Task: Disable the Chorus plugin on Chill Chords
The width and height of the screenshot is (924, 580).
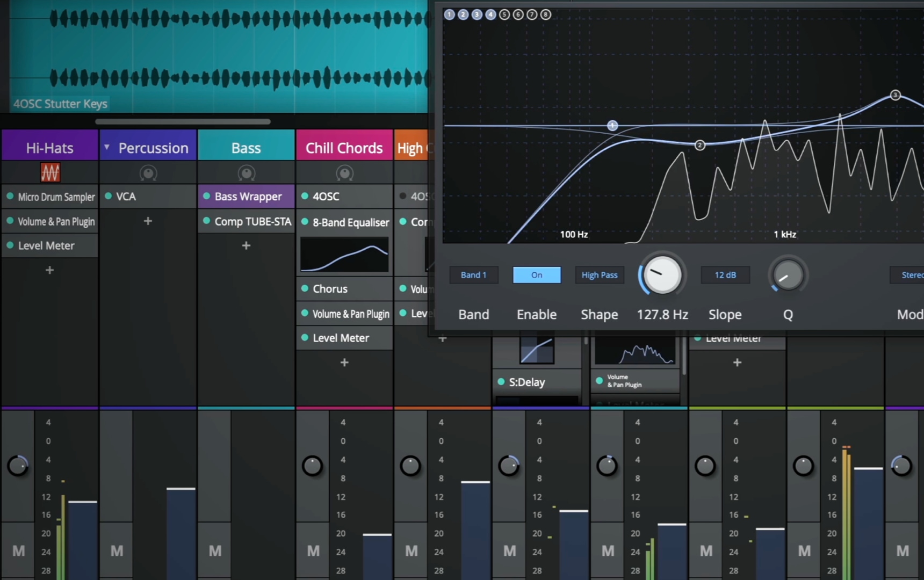Action: coord(305,288)
